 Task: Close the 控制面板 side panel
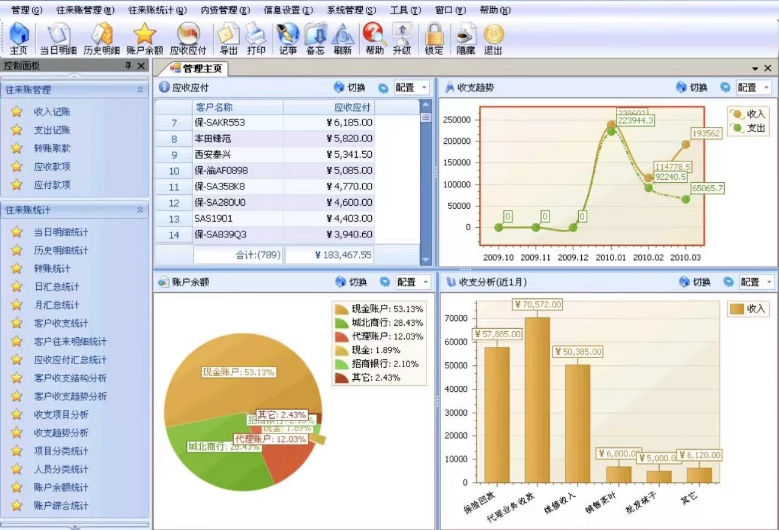[x=141, y=66]
